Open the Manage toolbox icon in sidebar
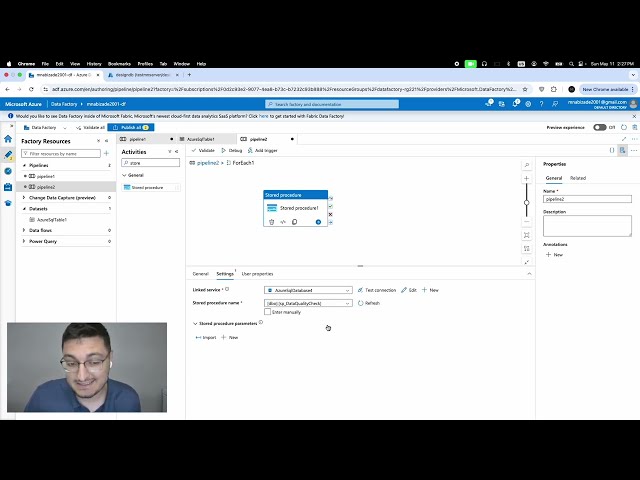Screen dimensions: 640x480 [x=8, y=187]
